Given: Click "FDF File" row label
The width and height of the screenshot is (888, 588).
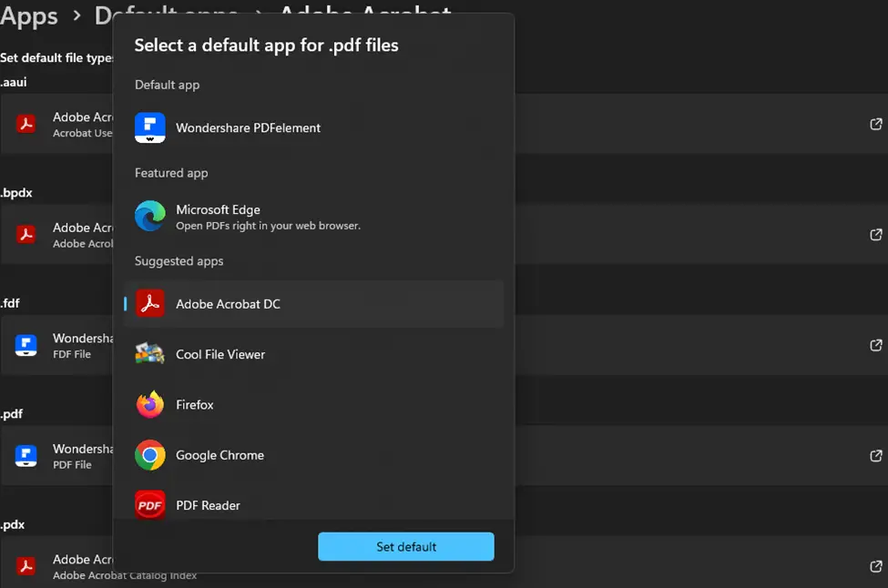Looking at the screenshot, I should [72, 354].
